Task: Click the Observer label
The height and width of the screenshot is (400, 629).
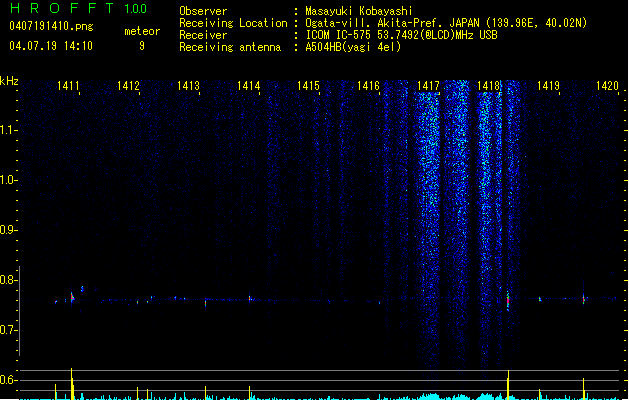Action: 203,11
